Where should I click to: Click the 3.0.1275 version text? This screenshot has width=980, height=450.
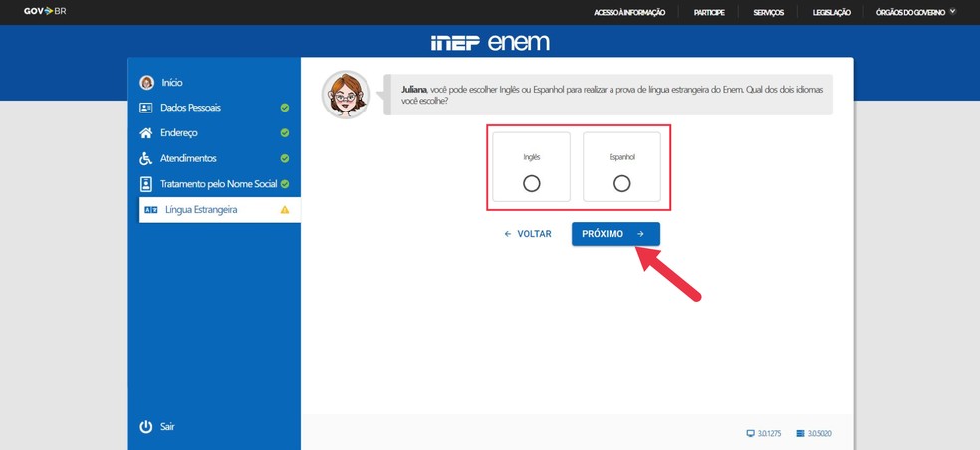[768, 434]
